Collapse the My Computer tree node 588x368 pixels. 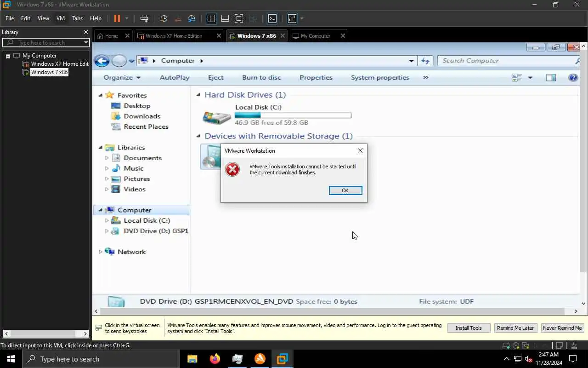point(8,56)
